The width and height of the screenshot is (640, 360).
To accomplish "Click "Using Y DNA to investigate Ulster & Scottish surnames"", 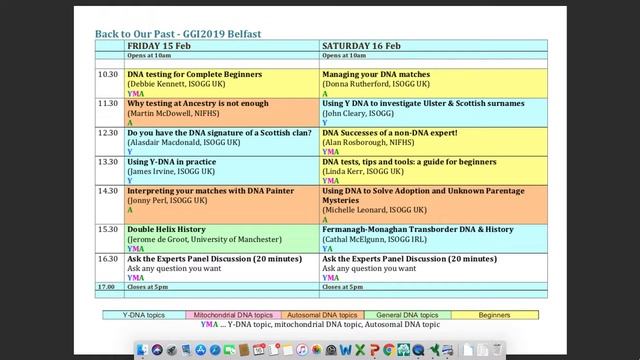I will [423, 103].
